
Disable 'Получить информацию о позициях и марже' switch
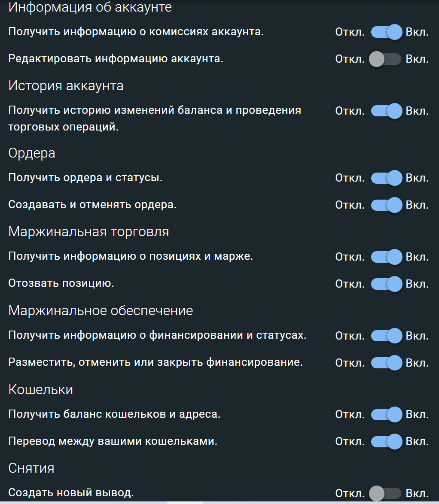386,257
